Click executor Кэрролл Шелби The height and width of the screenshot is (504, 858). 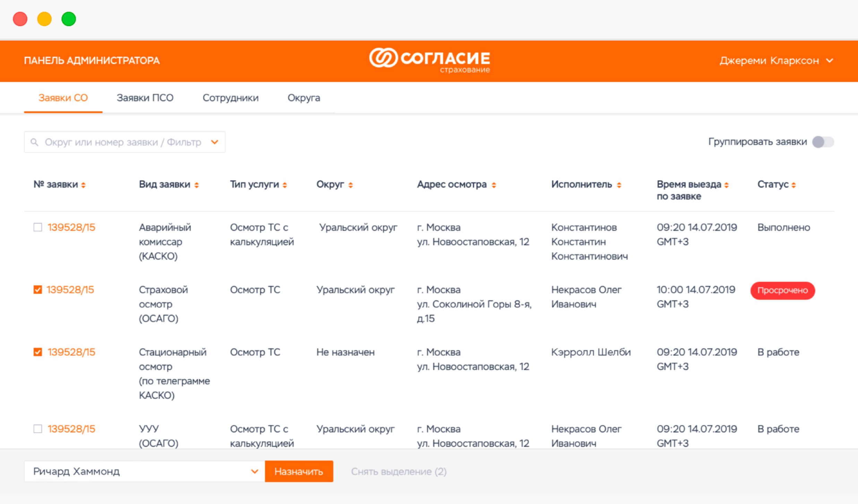click(x=591, y=352)
